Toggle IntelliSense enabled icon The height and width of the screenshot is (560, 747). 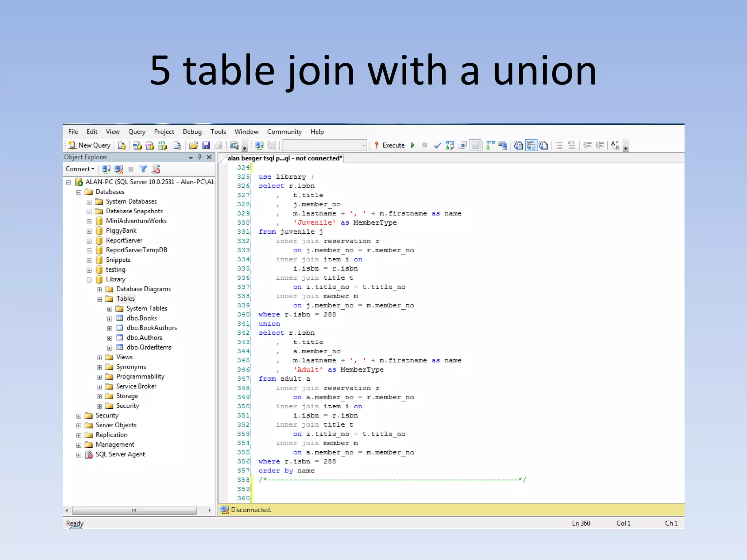point(475,145)
